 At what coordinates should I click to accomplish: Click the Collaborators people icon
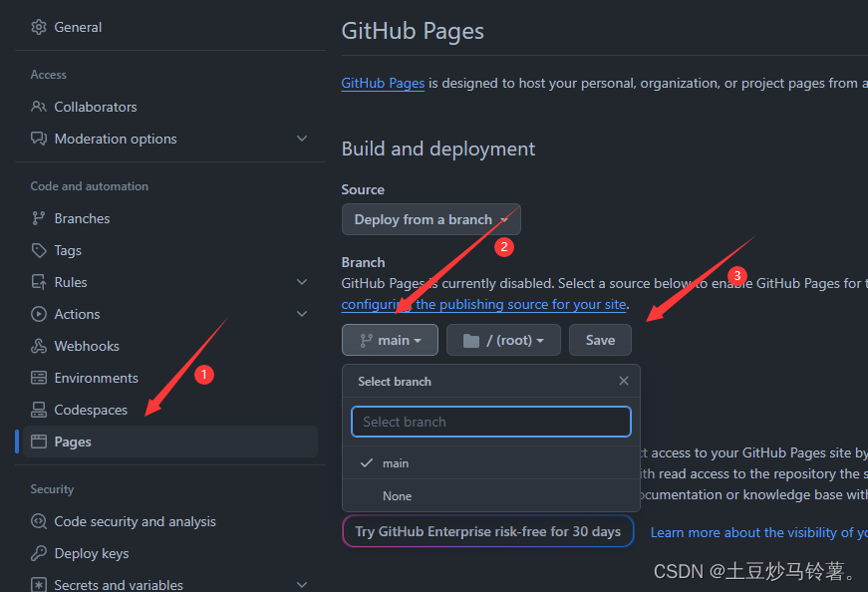39,107
